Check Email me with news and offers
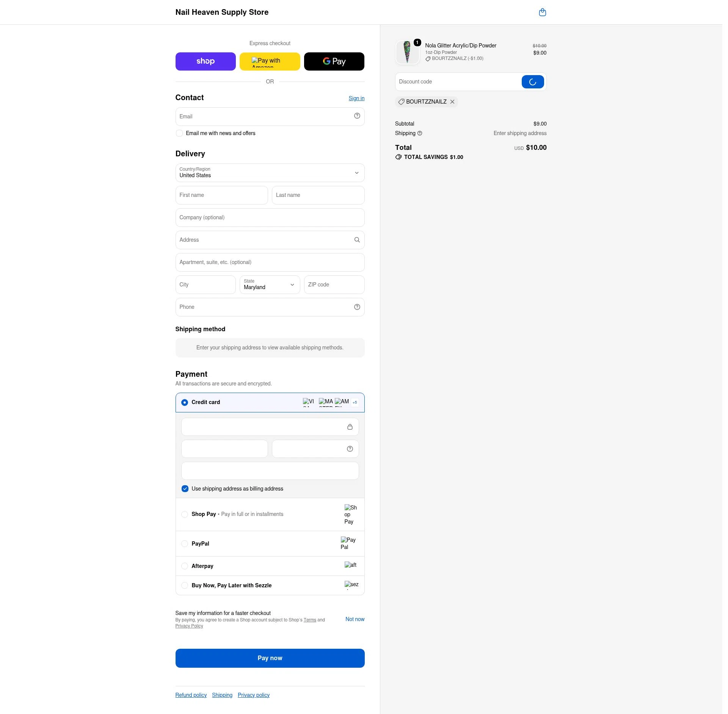This screenshot has height=714, width=728. (x=179, y=133)
